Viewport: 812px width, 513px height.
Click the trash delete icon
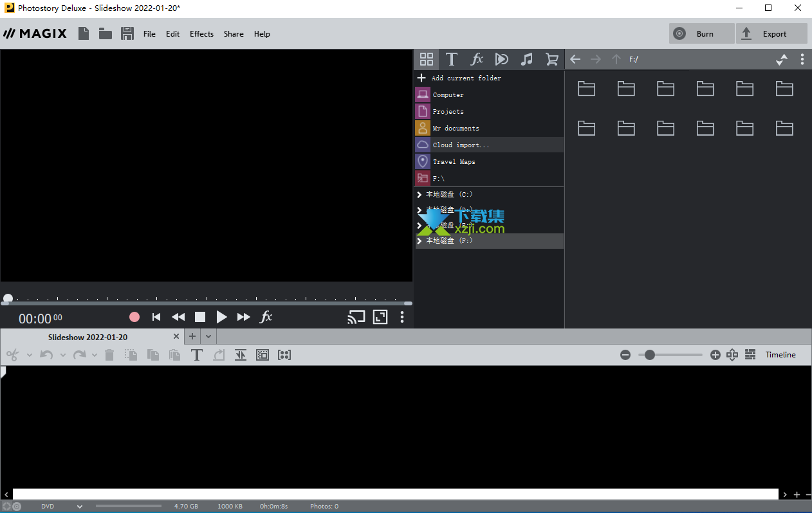click(x=109, y=355)
